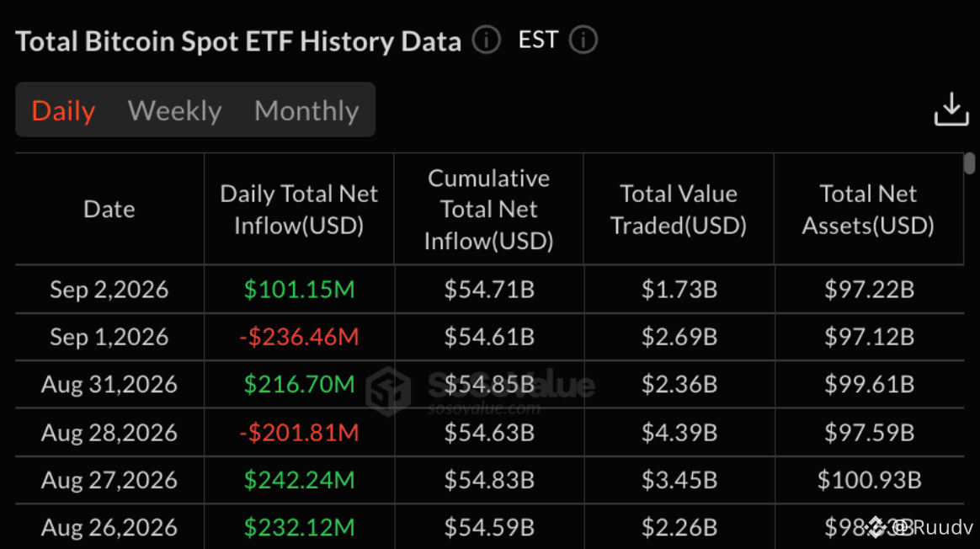
Task: Open info icon next to EST
Action: click(583, 40)
